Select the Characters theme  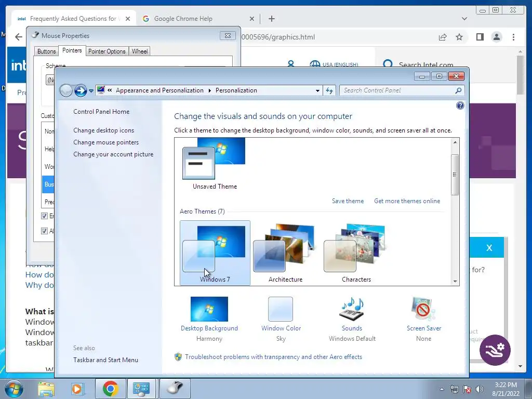click(x=356, y=253)
